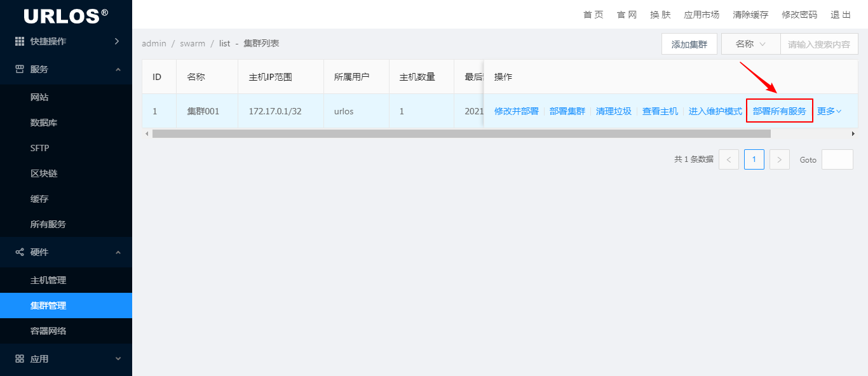Image resolution: width=868 pixels, height=376 pixels.
Task: Open 主机管理 in the sidebar
Action: pos(48,280)
